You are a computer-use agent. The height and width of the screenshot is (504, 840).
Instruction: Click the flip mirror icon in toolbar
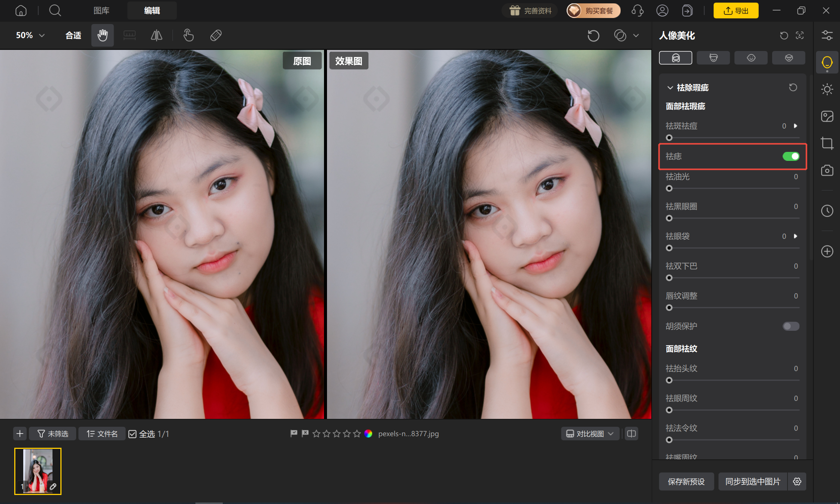click(156, 35)
